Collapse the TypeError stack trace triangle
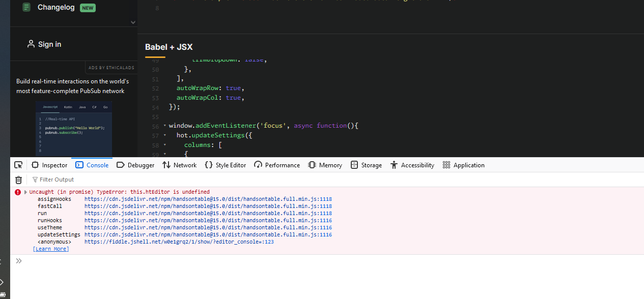644x299 pixels. (x=25, y=192)
